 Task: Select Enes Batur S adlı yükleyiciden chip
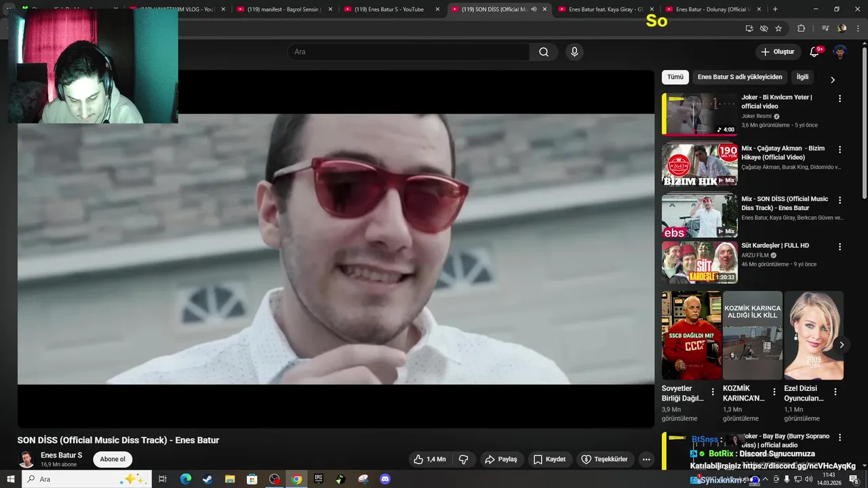coord(740,77)
